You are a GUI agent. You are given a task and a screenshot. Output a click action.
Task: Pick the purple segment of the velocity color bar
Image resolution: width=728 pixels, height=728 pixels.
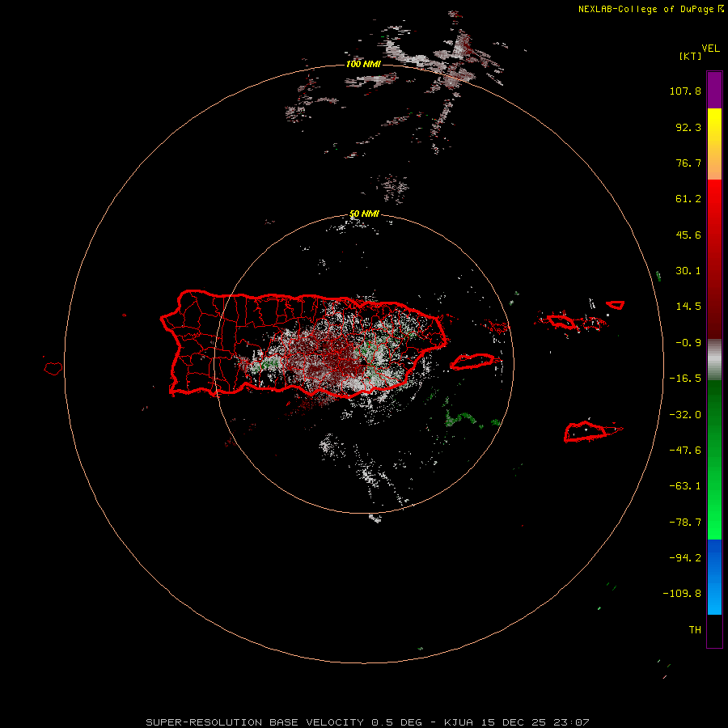click(x=714, y=90)
